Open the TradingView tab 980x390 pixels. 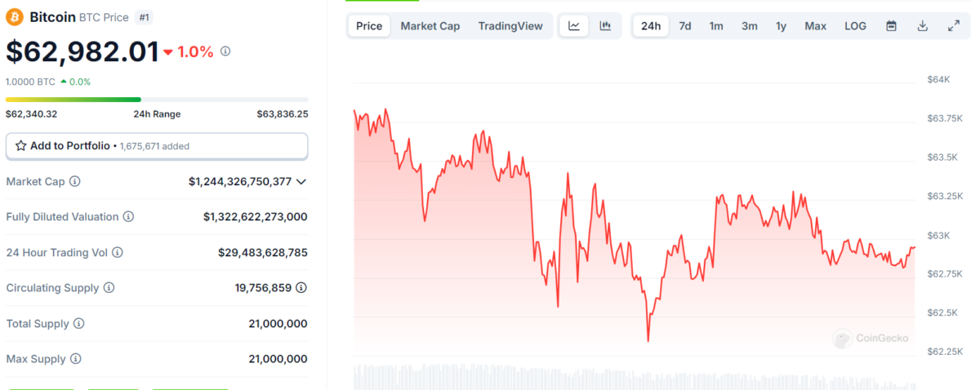click(x=510, y=26)
